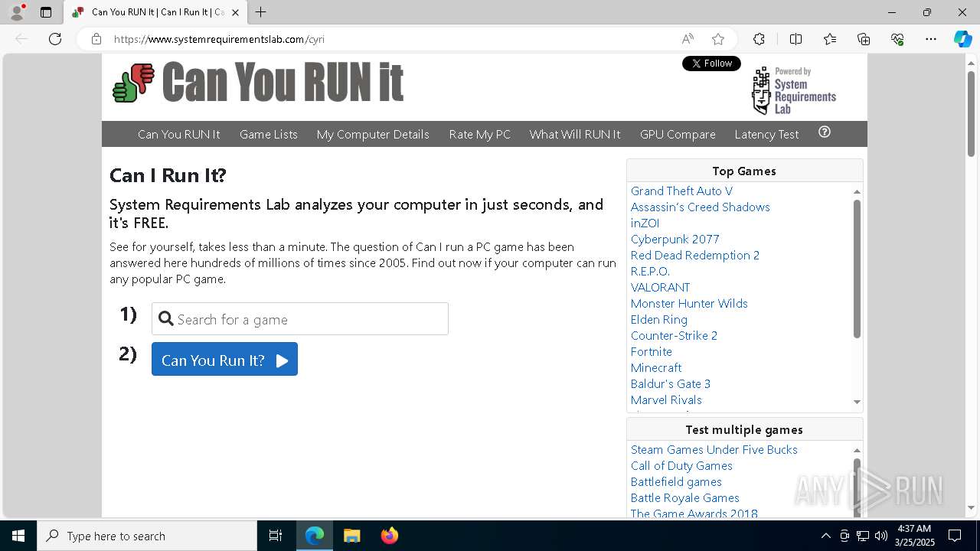Open Settings and more ellipsis menu
This screenshot has height=551, width=980.
click(931, 39)
